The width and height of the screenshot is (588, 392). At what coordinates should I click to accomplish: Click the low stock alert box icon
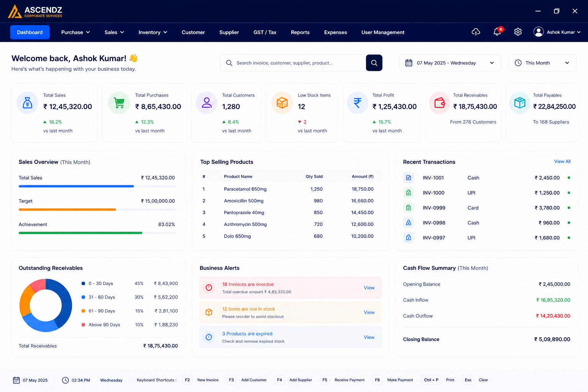click(x=209, y=312)
